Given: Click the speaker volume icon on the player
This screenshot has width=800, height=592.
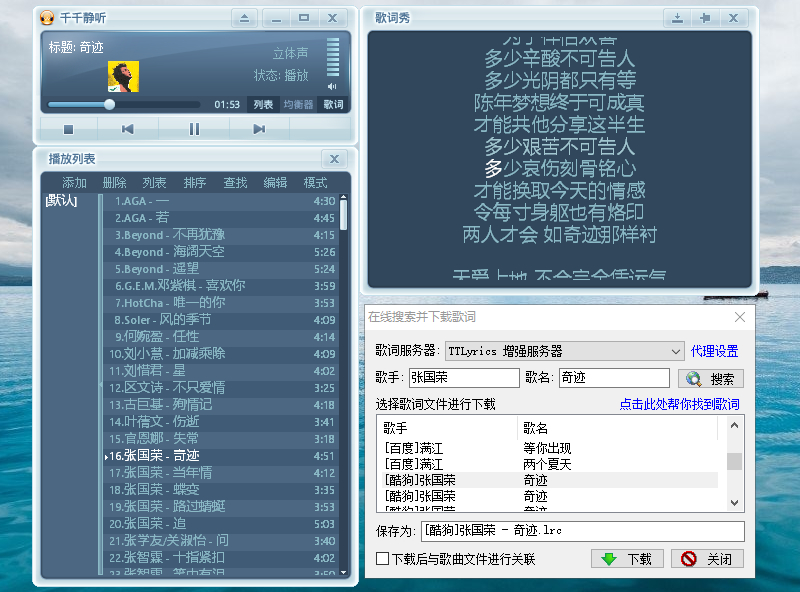Looking at the screenshot, I should pyautogui.click(x=334, y=86).
